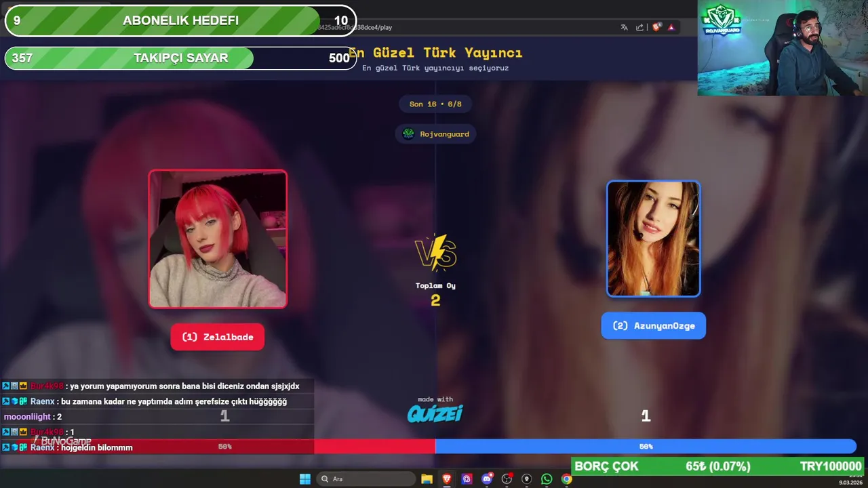Click the translate page icon in address bar
Viewport: 868px width, 488px height.
(x=624, y=28)
